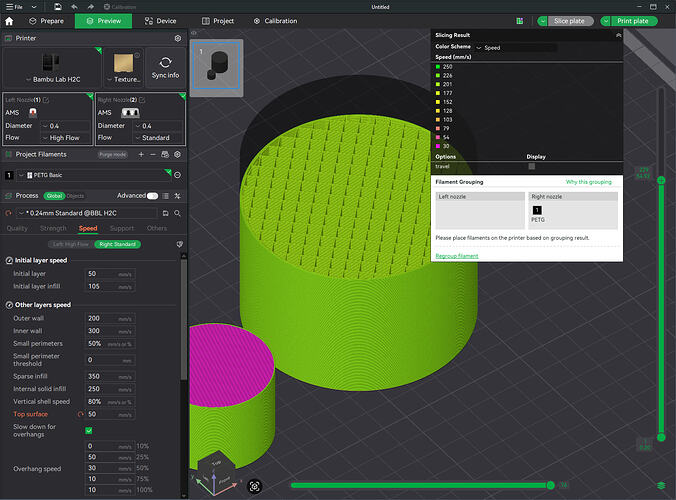676x500 pixels.
Task: Open the Strength settings tab
Action: pos(53,228)
